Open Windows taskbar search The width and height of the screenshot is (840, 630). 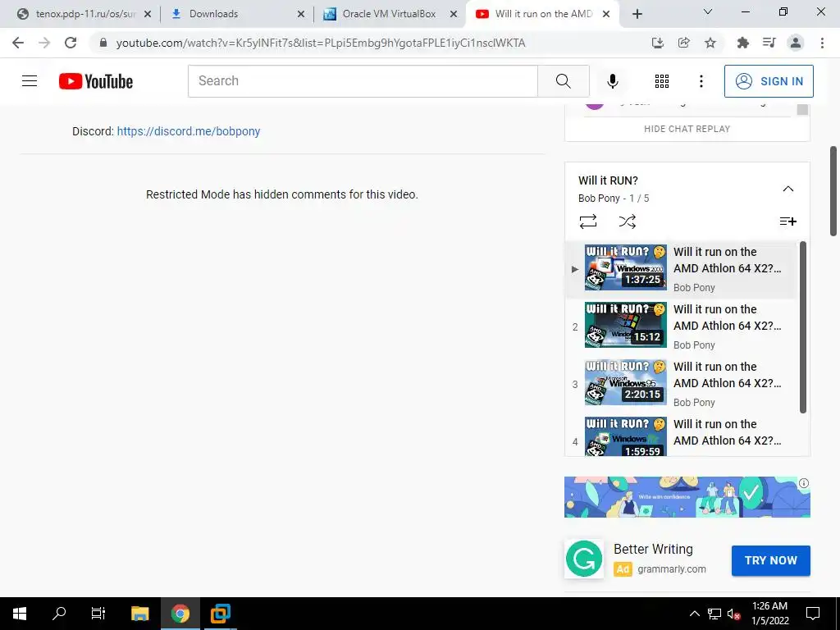(x=59, y=614)
